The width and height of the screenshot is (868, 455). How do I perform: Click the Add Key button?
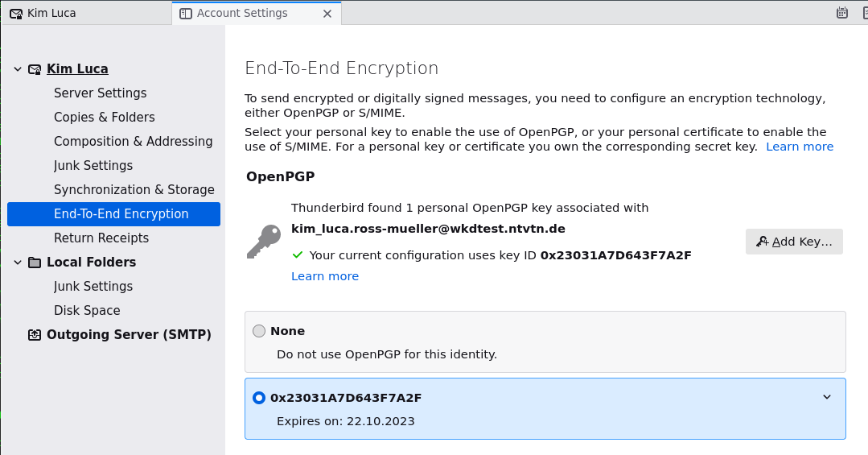pos(794,242)
